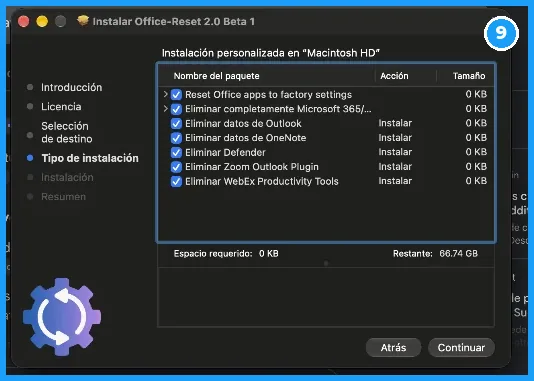This screenshot has width=534, height=381.
Task: Go back with the Atrás button
Action: click(393, 347)
